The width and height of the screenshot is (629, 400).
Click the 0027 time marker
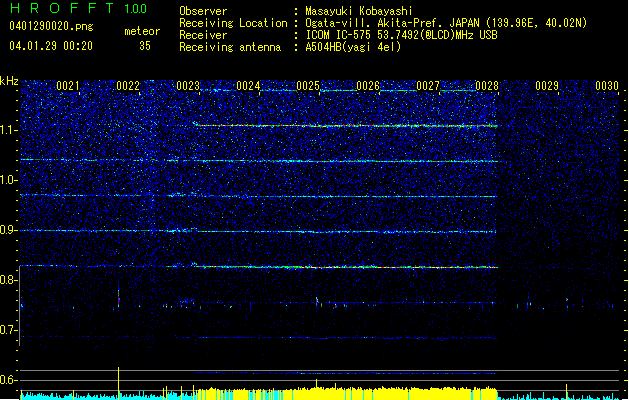coord(428,86)
